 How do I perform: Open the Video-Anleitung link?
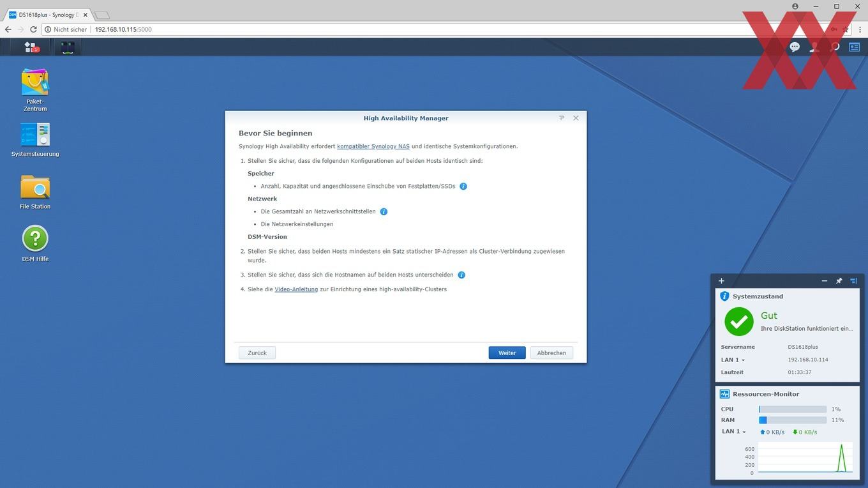coord(296,289)
